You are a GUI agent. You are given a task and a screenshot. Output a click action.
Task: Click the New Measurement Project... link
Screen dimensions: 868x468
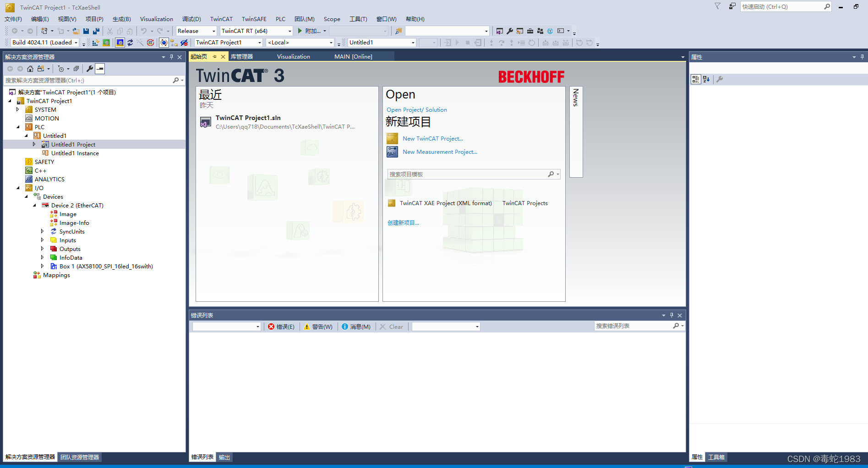click(x=440, y=152)
